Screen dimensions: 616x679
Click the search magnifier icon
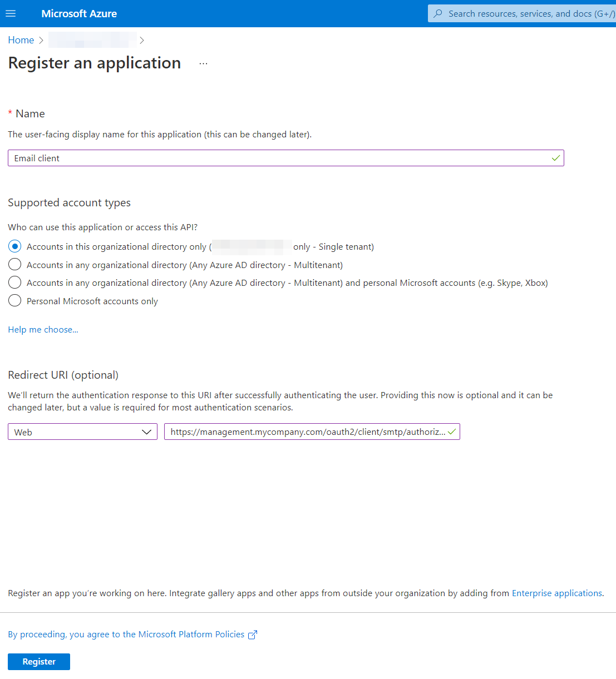click(438, 13)
